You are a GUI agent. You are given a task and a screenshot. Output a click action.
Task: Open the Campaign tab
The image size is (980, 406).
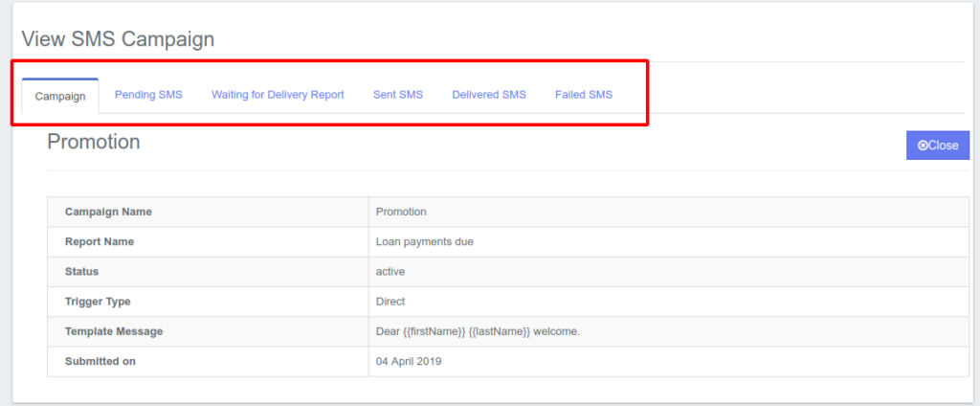(59, 96)
